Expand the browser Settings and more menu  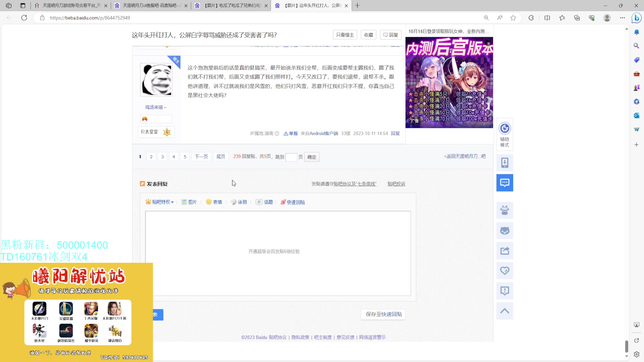tap(622, 18)
